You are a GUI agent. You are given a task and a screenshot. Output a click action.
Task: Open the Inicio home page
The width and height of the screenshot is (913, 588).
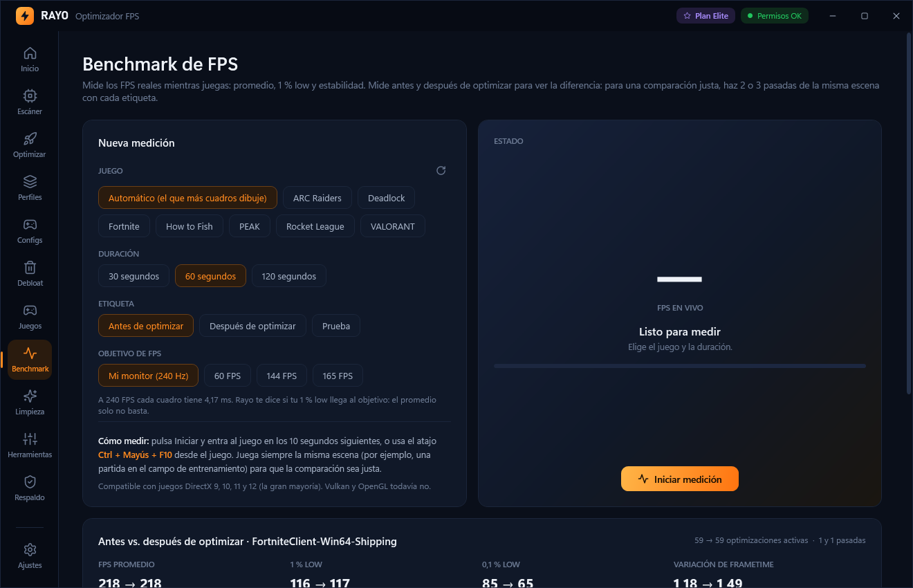[30, 59]
